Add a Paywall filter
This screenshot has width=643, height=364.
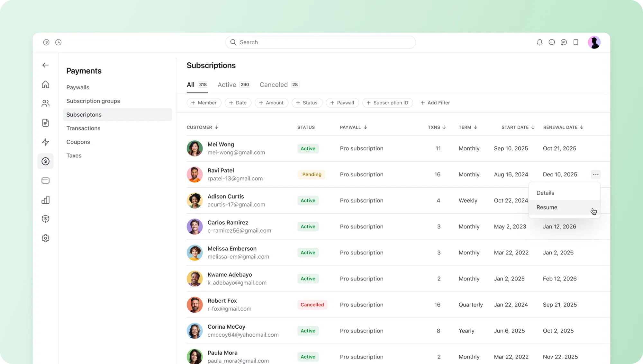tap(342, 103)
